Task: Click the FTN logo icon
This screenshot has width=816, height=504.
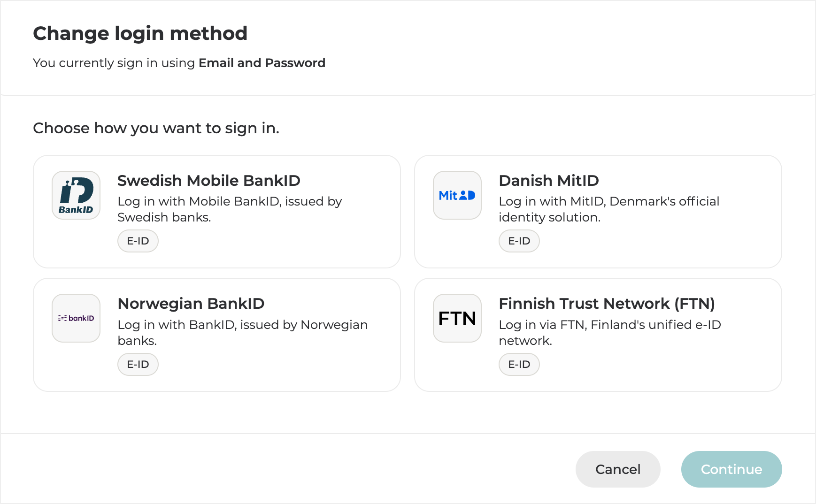Action: point(457,318)
